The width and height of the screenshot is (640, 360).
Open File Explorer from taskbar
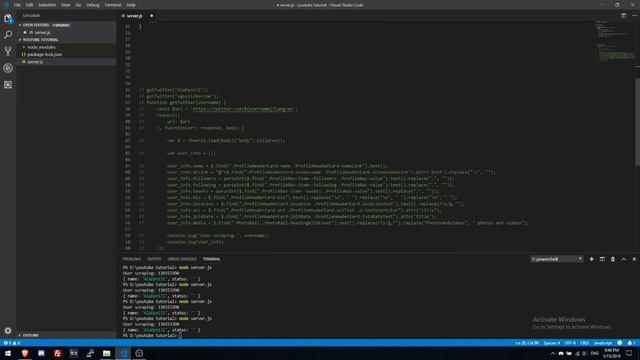tap(107, 353)
